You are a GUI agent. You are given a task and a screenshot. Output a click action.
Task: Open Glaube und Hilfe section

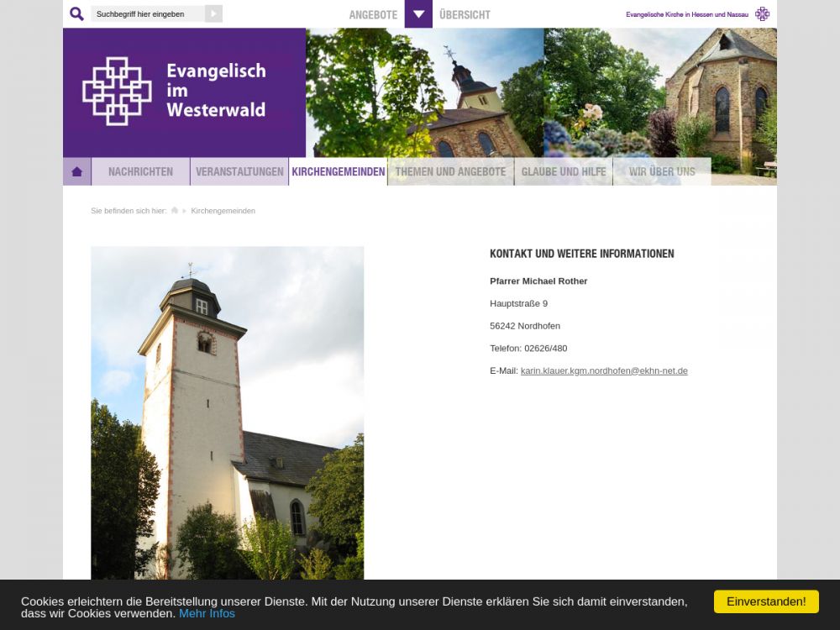563,171
